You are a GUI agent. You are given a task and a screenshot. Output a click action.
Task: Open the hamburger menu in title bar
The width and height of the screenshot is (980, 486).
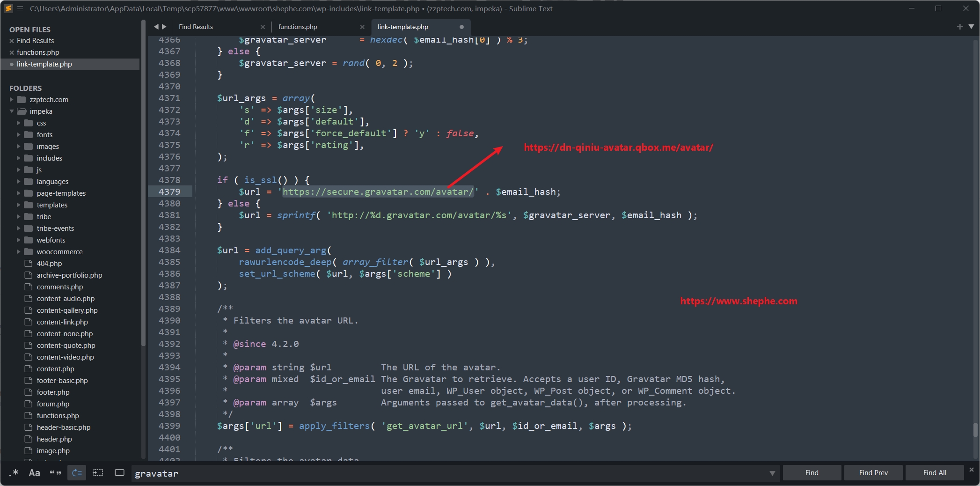point(20,8)
